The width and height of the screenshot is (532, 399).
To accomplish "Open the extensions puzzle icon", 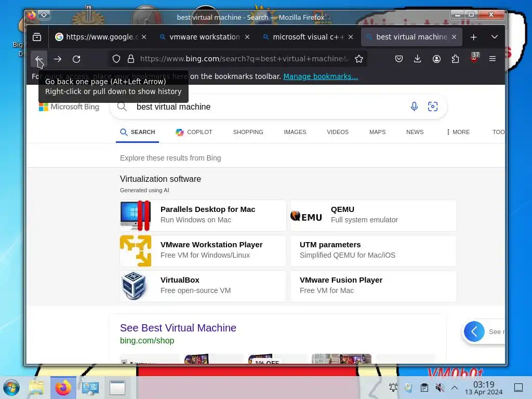I will [x=455, y=59].
